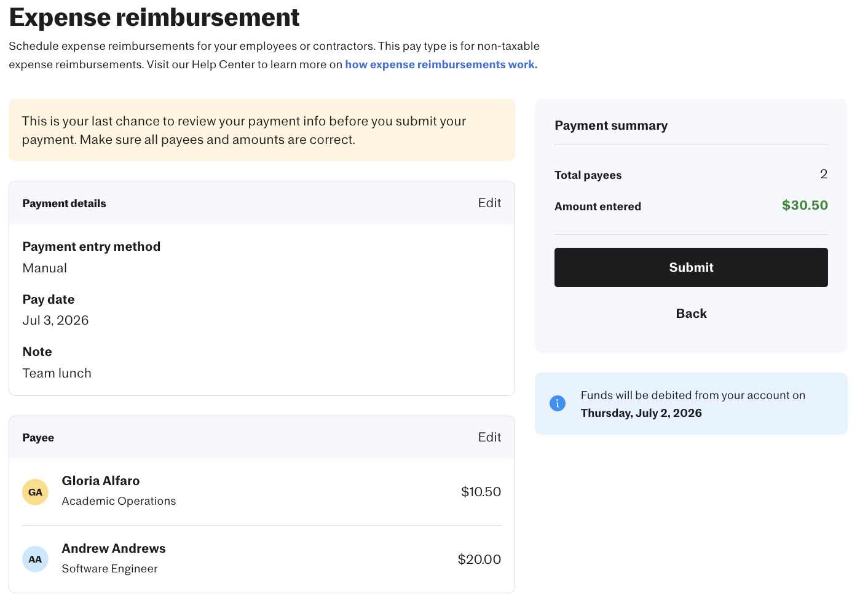Image resolution: width=868 pixels, height=605 pixels.
Task: Click the Back button
Action: [x=691, y=314]
